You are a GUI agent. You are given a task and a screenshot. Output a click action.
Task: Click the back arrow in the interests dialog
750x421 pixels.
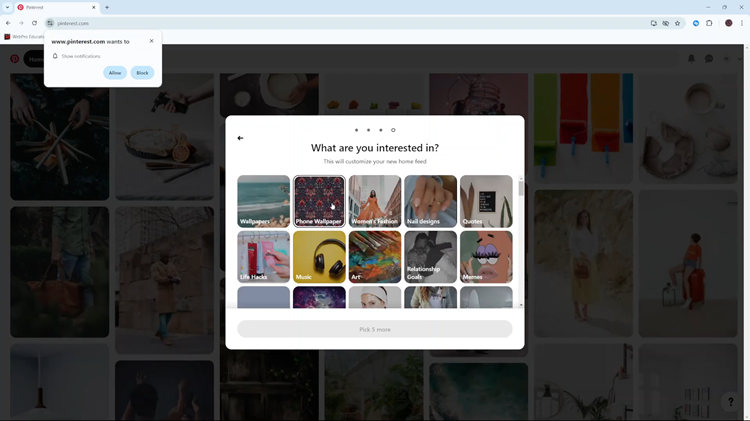tap(240, 138)
